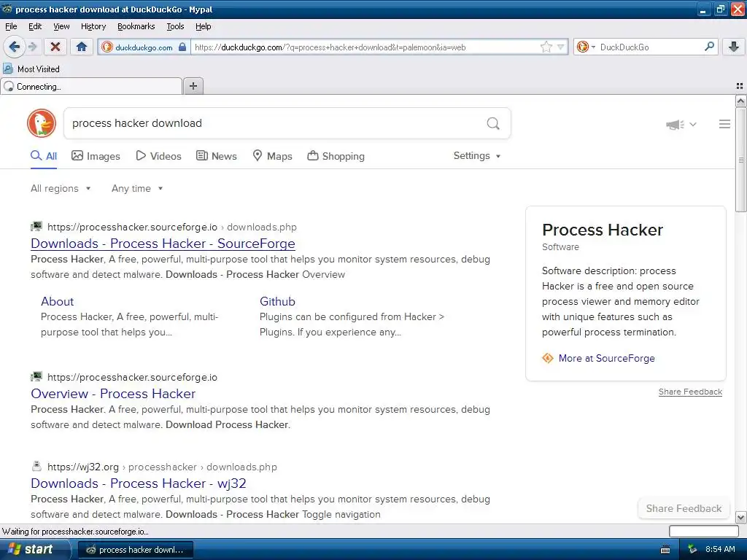Image resolution: width=747 pixels, height=560 pixels.
Task: Stop page loading with the red X
Action: (x=55, y=47)
